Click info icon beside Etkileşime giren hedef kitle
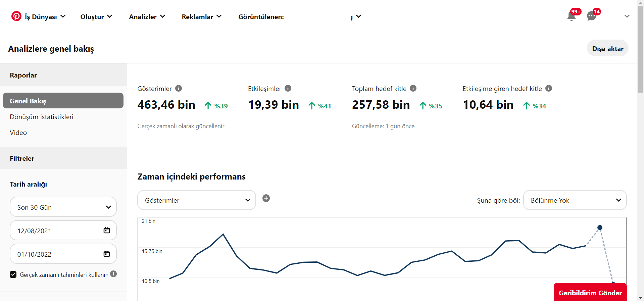 (549, 88)
